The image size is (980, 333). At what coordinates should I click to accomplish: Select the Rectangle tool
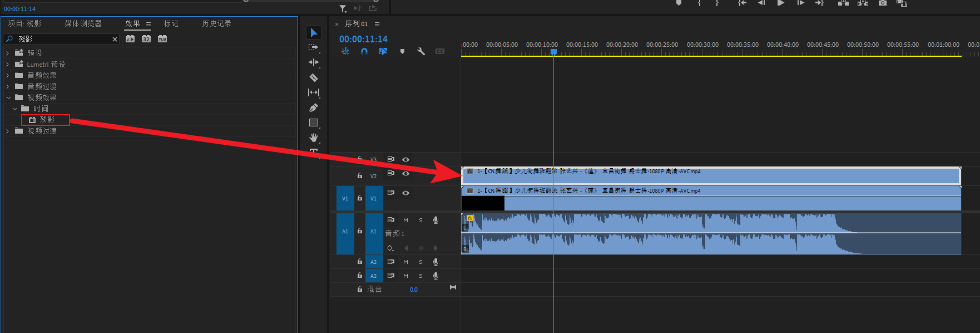314,123
